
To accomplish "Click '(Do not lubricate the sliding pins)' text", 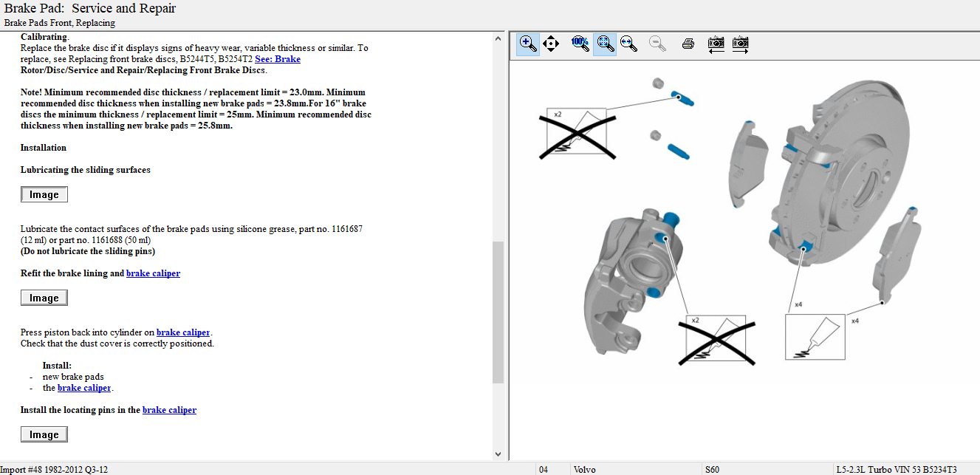I will [88, 251].
